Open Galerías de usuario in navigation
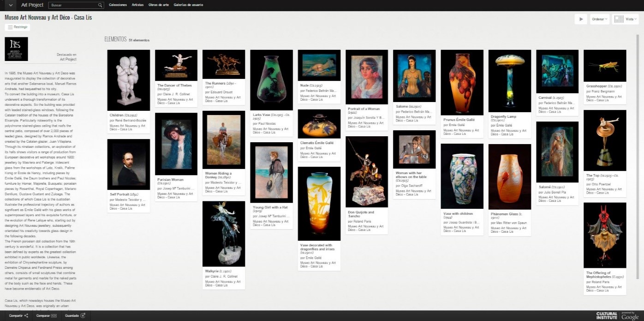 click(x=188, y=5)
